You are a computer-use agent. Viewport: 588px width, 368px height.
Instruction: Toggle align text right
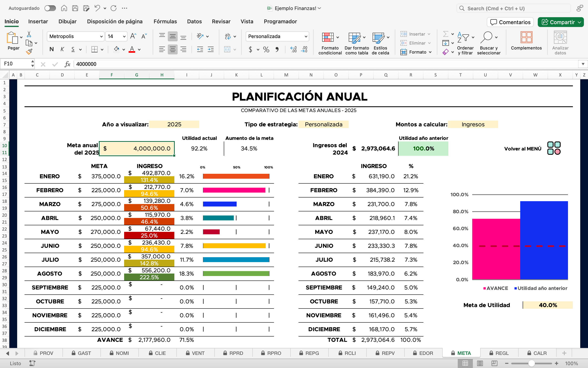point(183,49)
